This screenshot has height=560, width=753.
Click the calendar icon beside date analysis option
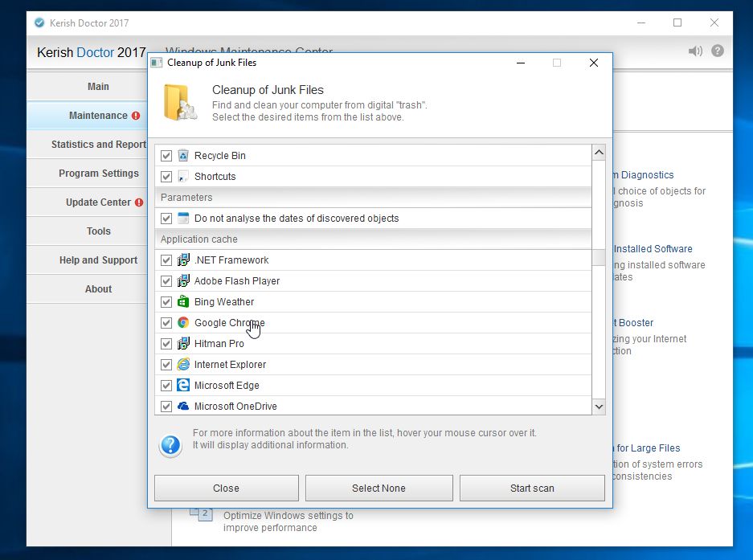(x=183, y=218)
